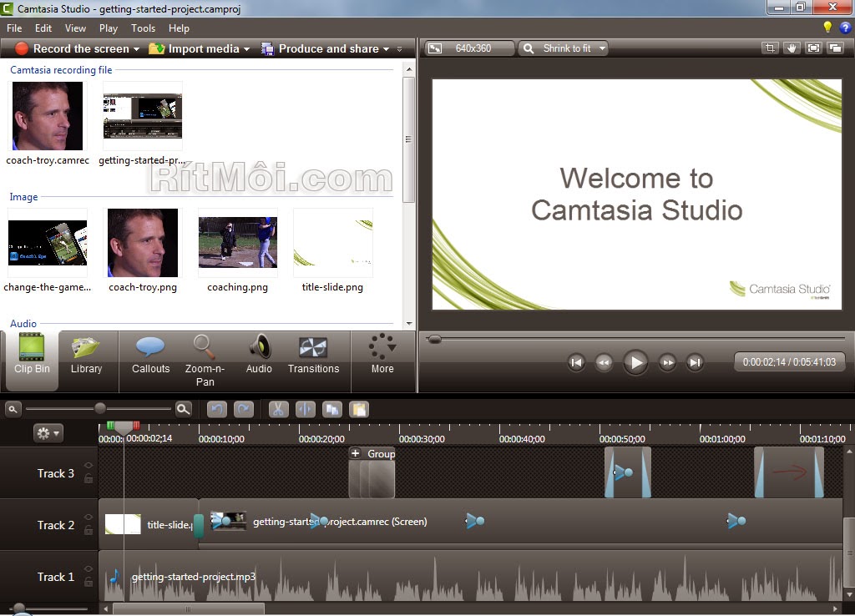Image resolution: width=855 pixels, height=616 pixels.
Task: Click the Play button in preview
Action: click(x=635, y=362)
